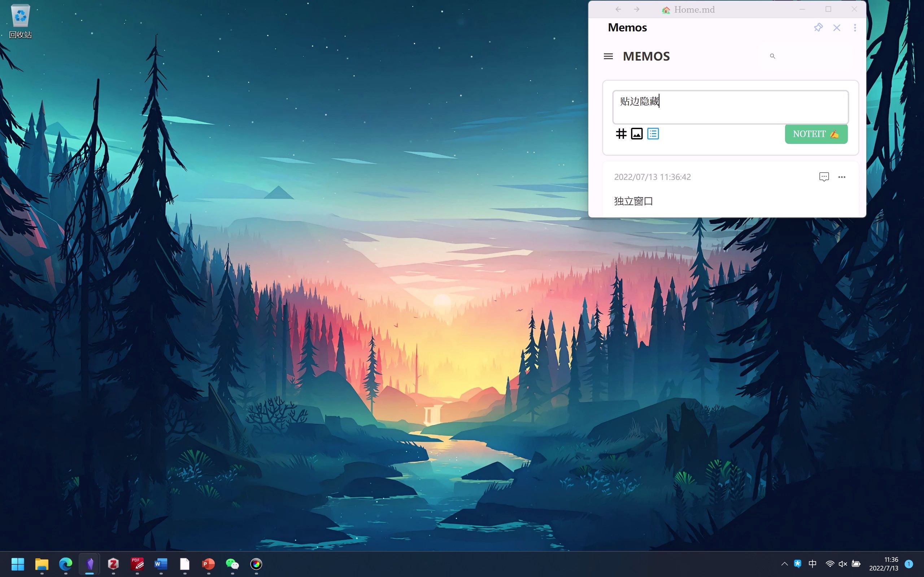The image size is (924, 577).
Task: Open the three-dots menu on the memo
Action: pyautogui.click(x=842, y=177)
